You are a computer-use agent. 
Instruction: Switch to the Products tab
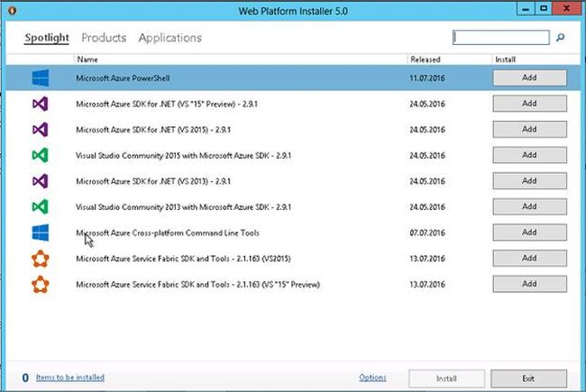tap(104, 38)
